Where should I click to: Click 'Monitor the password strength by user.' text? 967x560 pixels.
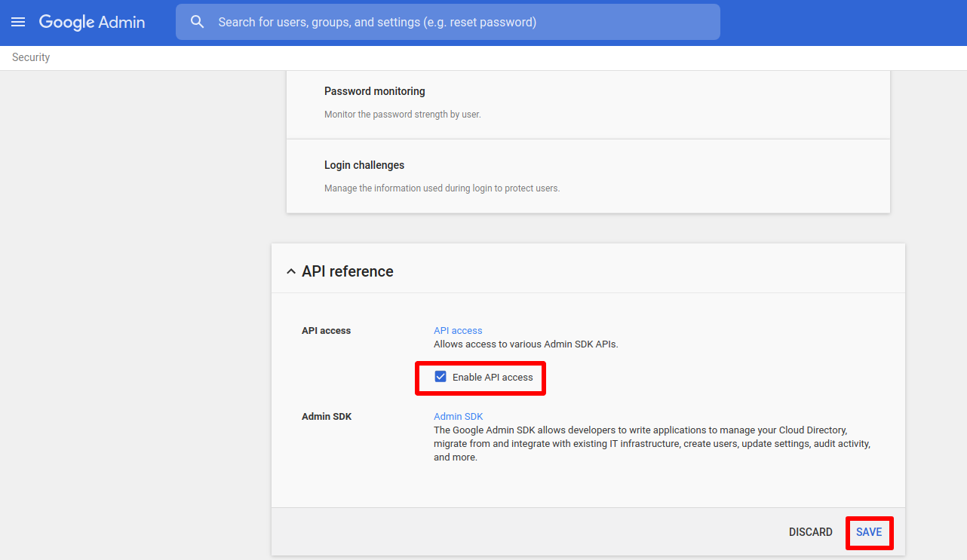(x=402, y=115)
